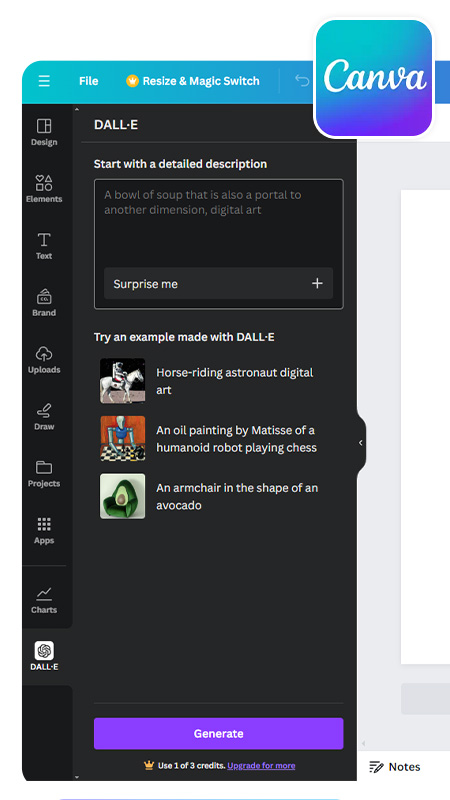Open the Projects sidebar tab
450x800 pixels.
click(44, 474)
